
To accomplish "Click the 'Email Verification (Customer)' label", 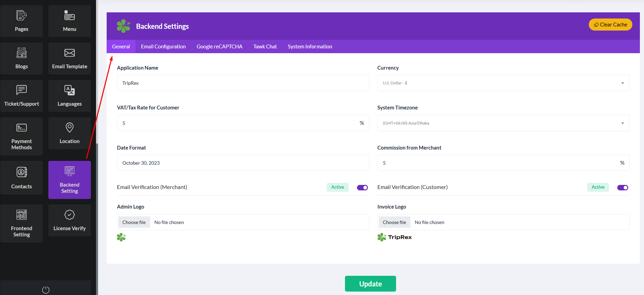I will [x=413, y=187].
